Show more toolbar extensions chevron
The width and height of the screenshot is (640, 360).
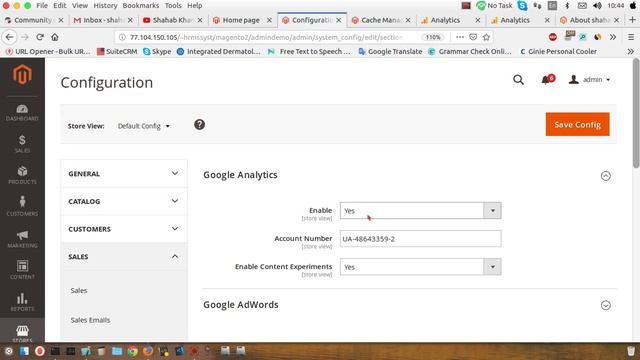tap(613, 37)
